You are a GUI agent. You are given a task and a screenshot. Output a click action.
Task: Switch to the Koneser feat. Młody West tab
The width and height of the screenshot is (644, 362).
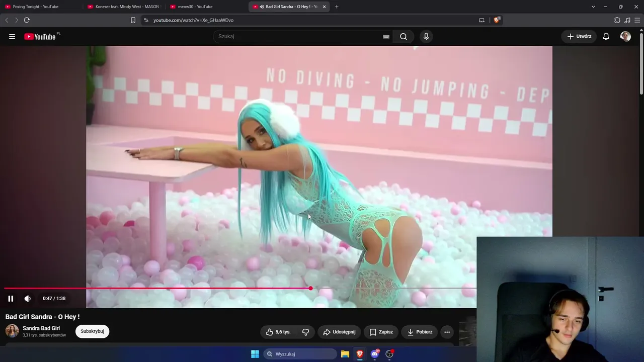[x=124, y=7]
